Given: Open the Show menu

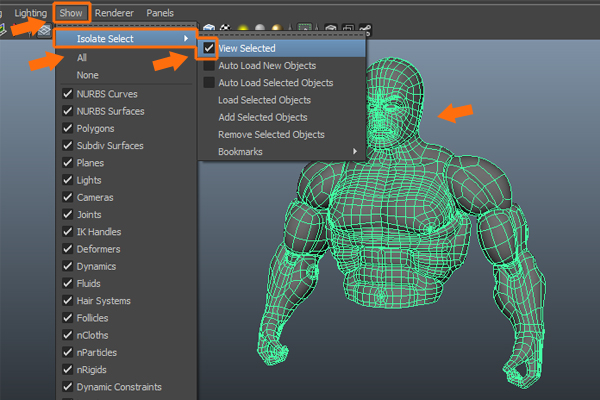Looking at the screenshot, I should [71, 13].
